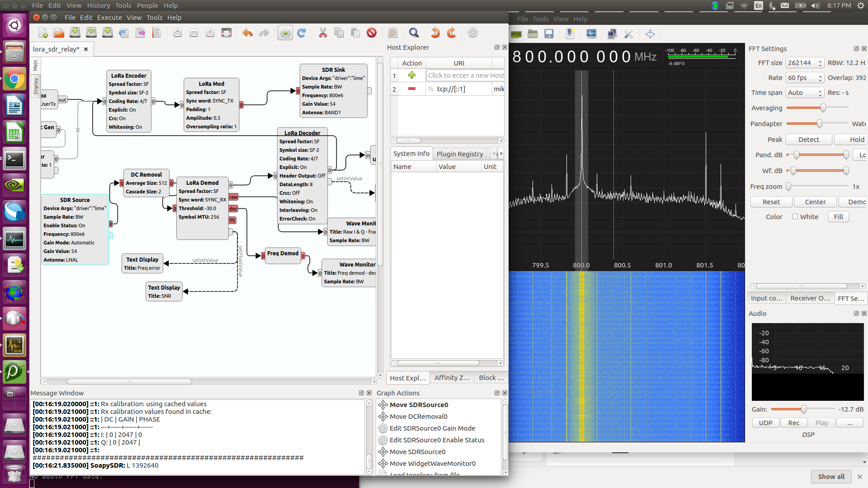The height and width of the screenshot is (488, 868).
Task: Expand the Time span Auto dropdown
Action: tap(805, 93)
